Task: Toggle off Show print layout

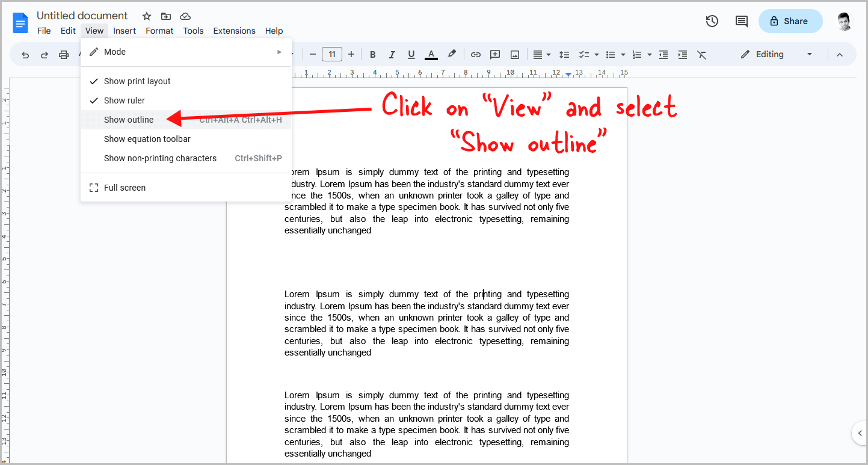Action: pos(137,81)
